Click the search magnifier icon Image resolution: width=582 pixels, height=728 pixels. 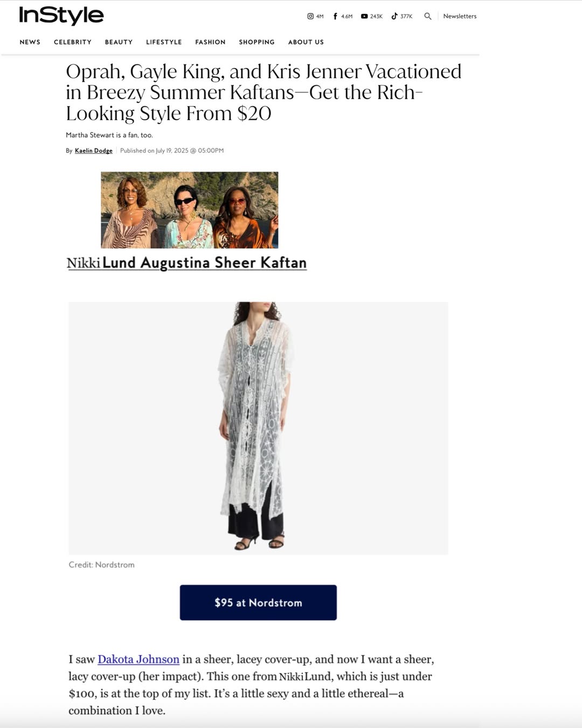428,16
